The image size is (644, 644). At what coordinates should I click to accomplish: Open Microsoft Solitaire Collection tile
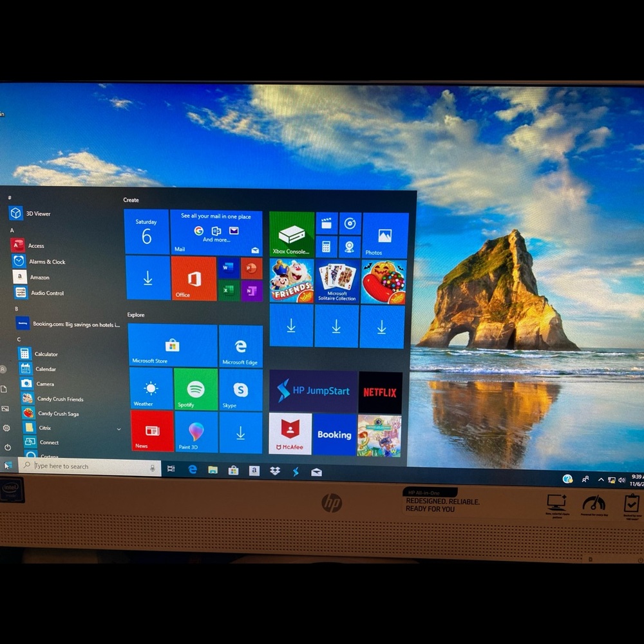tap(337, 282)
